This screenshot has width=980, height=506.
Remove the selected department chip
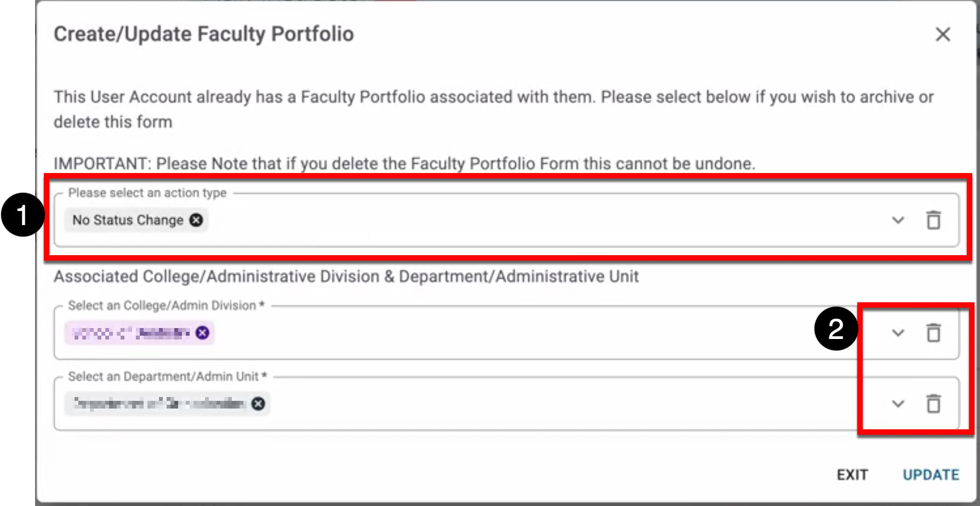(258, 404)
